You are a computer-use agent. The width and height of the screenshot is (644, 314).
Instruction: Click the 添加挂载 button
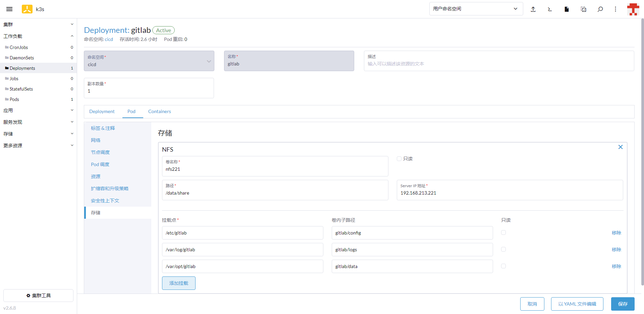(x=178, y=283)
